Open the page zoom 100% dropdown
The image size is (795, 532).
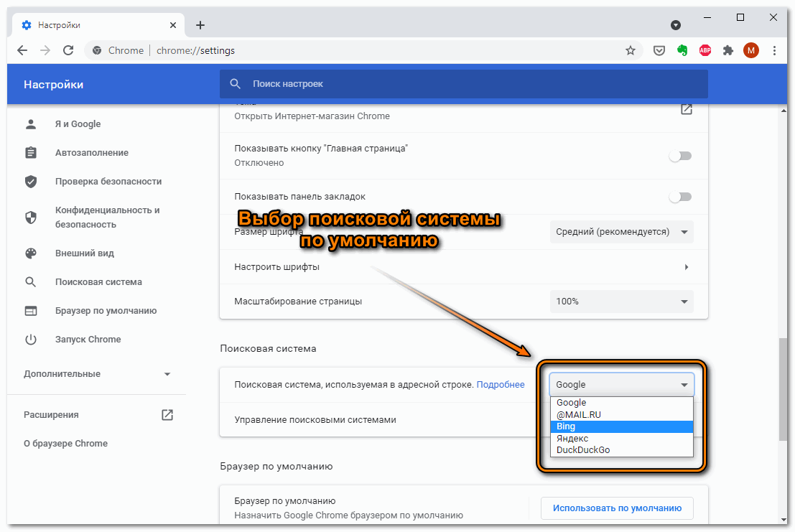click(622, 302)
